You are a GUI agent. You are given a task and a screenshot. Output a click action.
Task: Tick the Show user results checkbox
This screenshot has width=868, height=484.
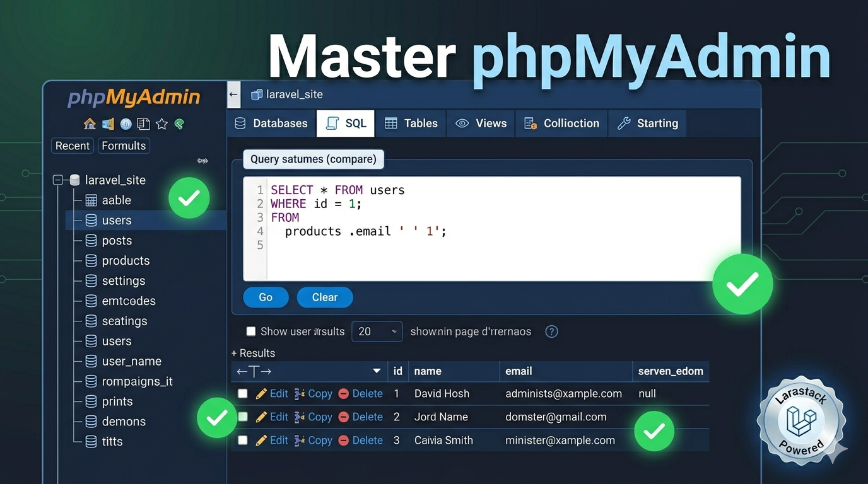(x=250, y=331)
